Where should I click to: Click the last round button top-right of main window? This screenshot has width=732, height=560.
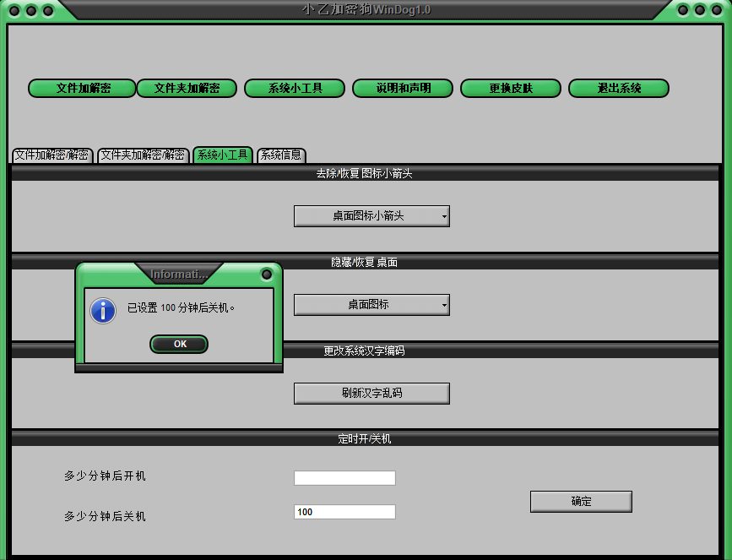[x=717, y=10]
